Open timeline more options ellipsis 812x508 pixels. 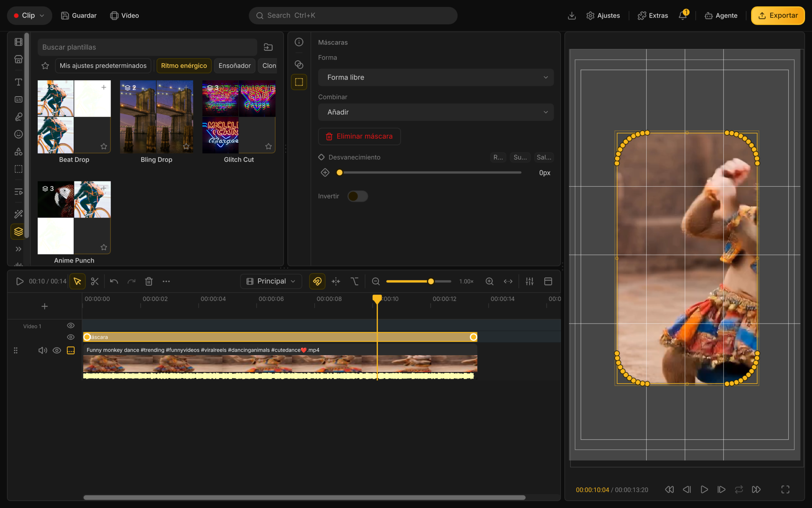(x=166, y=281)
